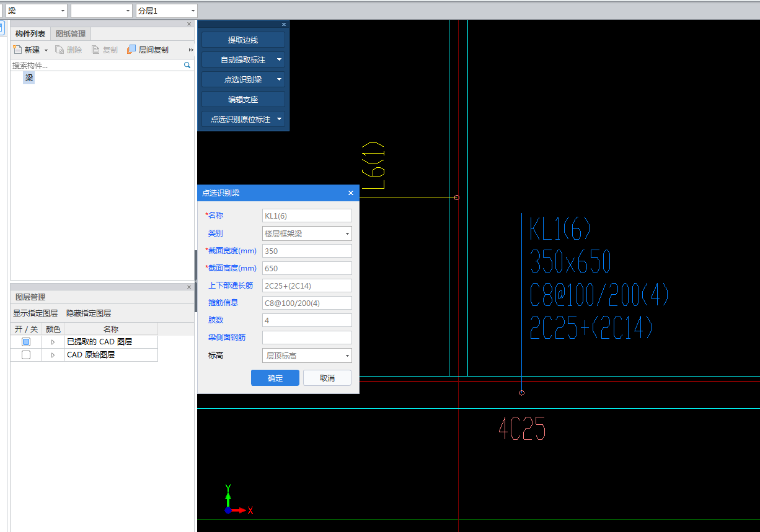
Task: Click the 肢数 field showing 4
Action: click(x=307, y=320)
